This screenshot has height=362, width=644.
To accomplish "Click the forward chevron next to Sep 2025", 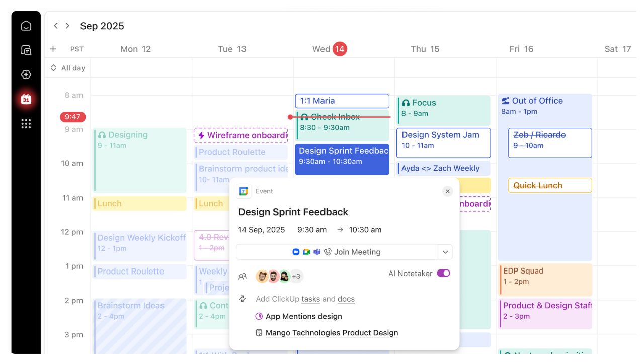I will point(67,25).
